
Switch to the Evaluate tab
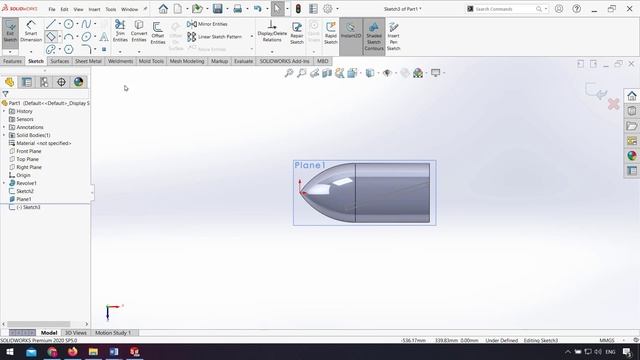click(243, 61)
